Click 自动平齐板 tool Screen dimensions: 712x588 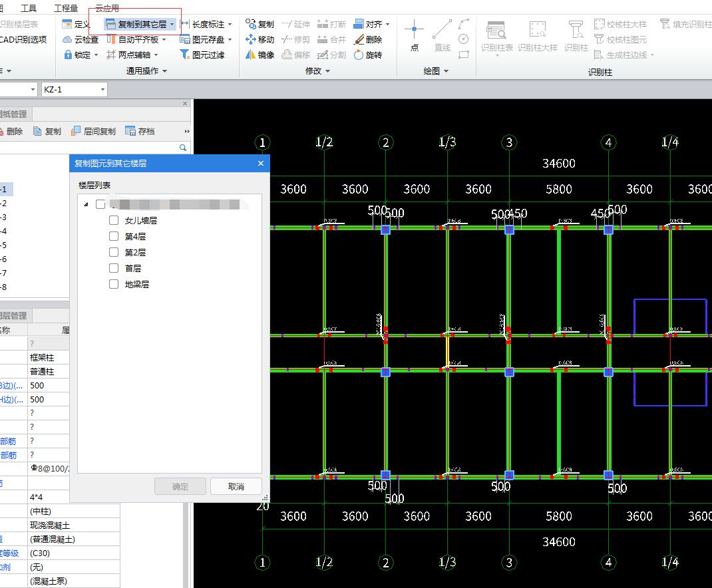coord(132,39)
